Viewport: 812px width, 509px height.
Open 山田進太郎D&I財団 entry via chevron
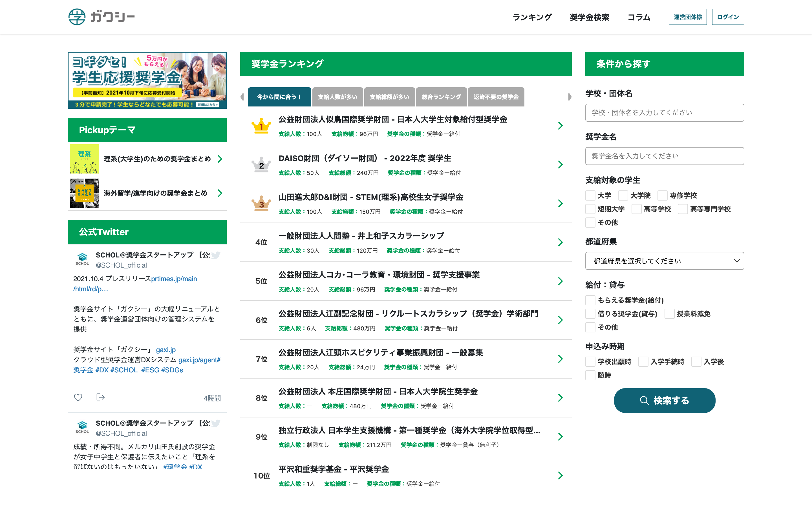tap(560, 204)
